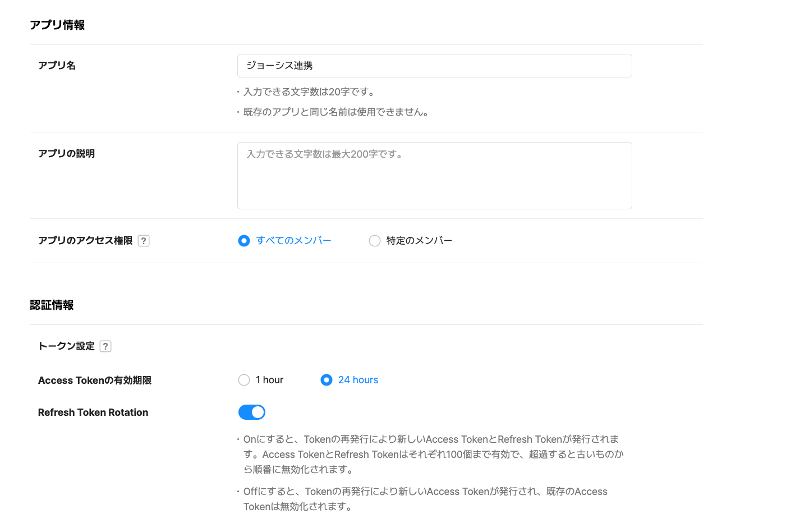Screen dimensions: 800x532
Task: Click the Refresh Token Rotation label text
Action: (93, 412)
